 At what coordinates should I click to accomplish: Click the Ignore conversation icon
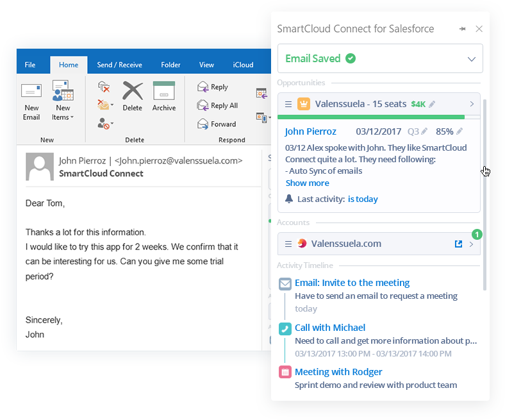click(104, 87)
